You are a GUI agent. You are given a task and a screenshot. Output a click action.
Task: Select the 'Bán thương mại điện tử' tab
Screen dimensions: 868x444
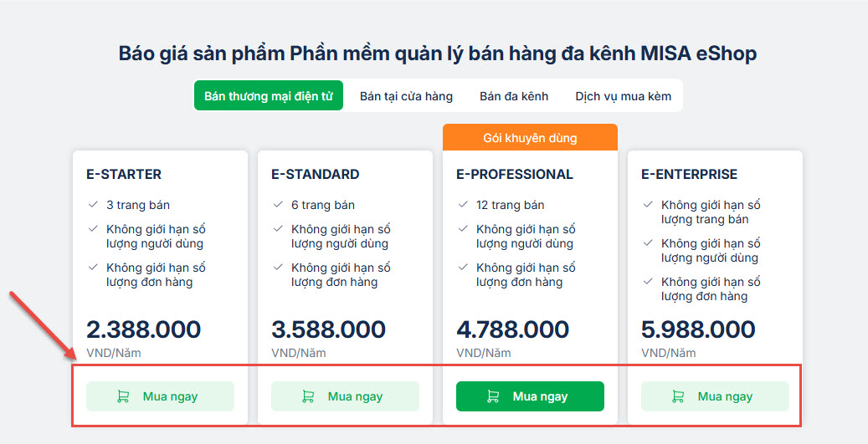[269, 96]
